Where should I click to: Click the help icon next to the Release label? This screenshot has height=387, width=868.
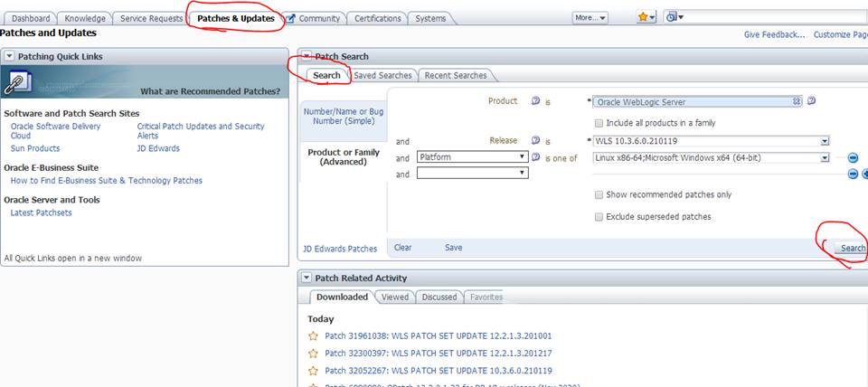[535, 141]
